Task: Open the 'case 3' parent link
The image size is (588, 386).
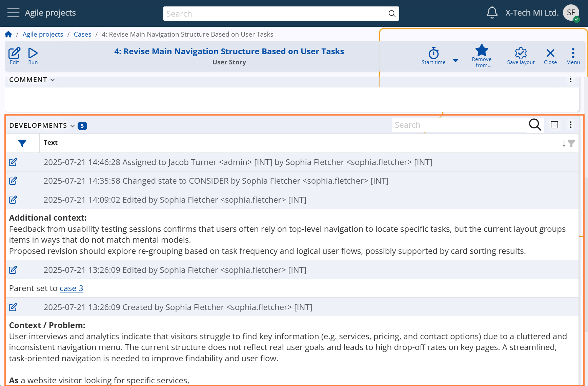Action: 71,288
